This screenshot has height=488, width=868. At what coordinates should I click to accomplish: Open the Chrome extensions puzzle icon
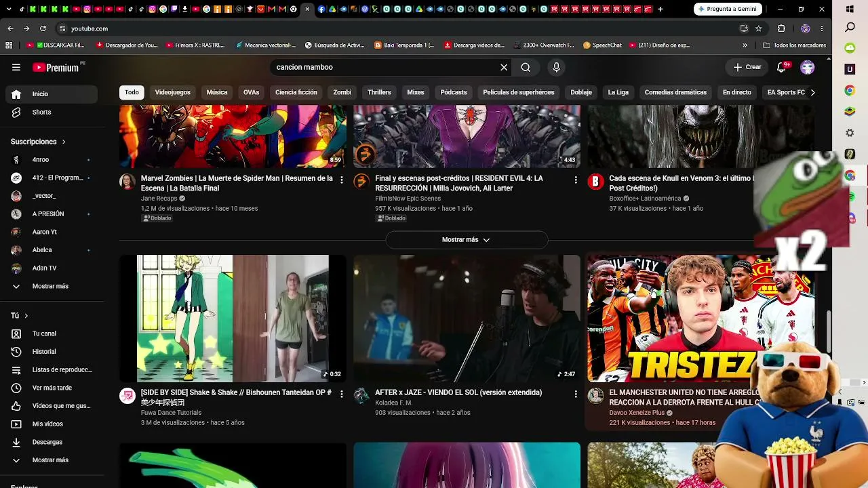[x=781, y=28]
